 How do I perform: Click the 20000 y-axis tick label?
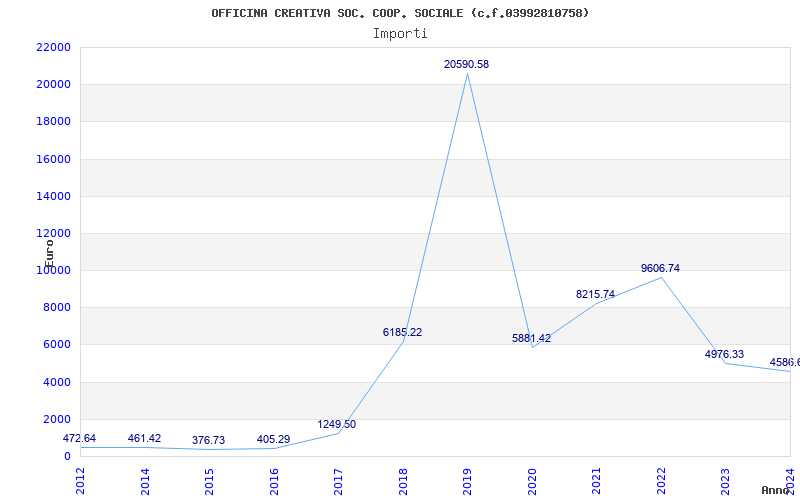pyautogui.click(x=53, y=85)
